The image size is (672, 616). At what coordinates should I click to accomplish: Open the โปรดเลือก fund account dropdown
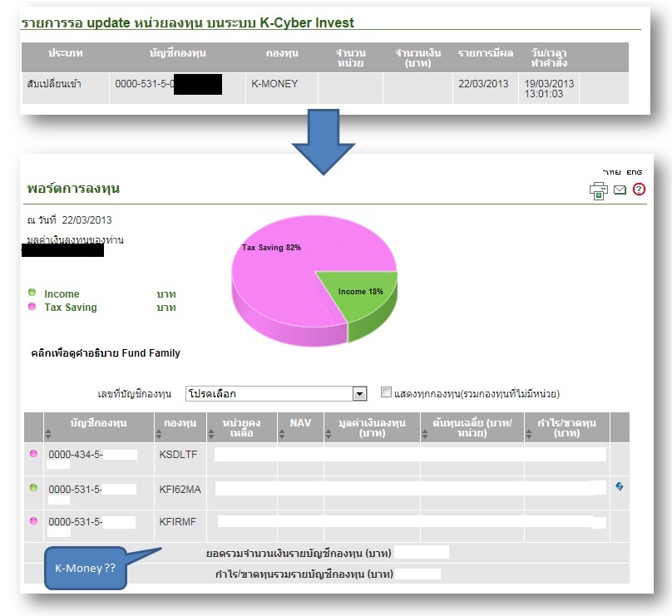(x=275, y=394)
